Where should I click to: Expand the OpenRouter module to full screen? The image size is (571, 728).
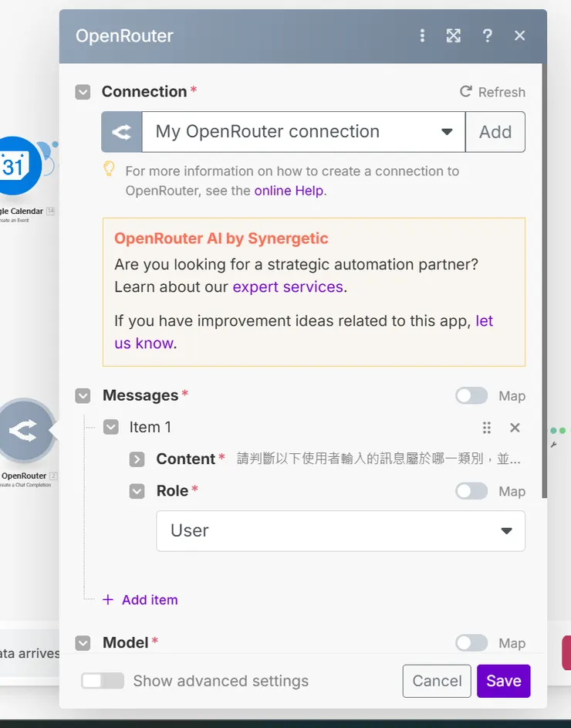[x=453, y=35]
